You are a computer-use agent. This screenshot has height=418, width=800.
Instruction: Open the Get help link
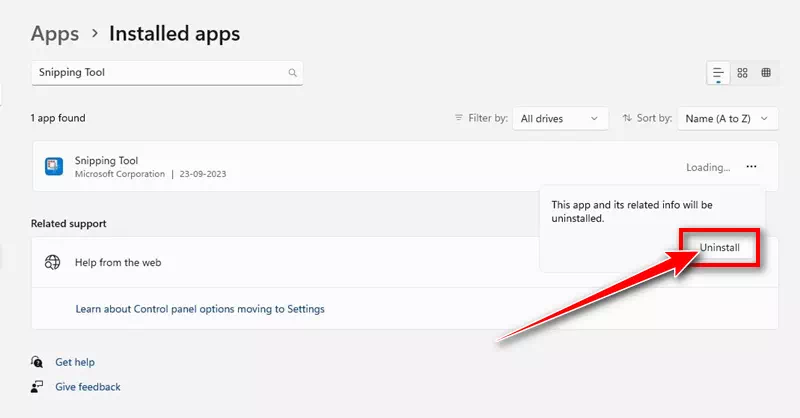[75, 362]
